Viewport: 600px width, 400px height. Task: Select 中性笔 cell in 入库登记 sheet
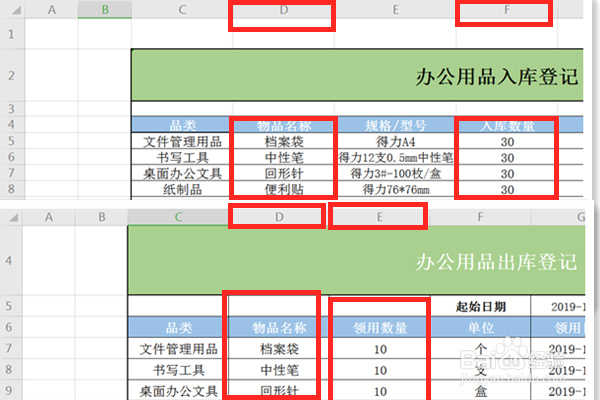click(x=284, y=157)
